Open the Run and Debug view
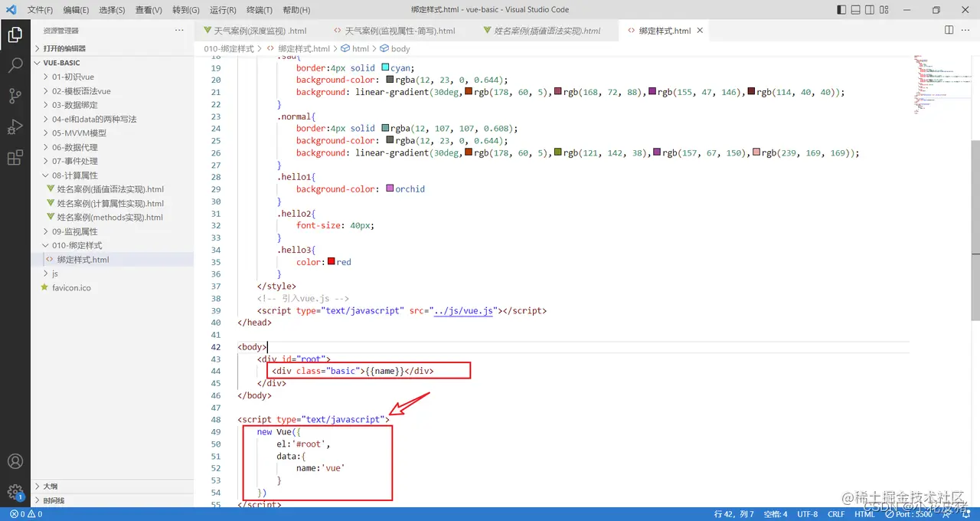Screen dimensions: 980x521 (15, 126)
